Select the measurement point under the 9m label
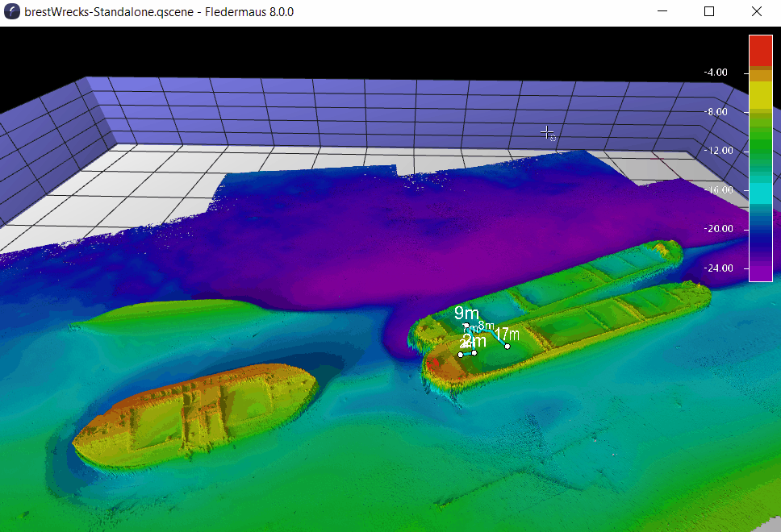This screenshot has width=781, height=532. pos(466,326)
